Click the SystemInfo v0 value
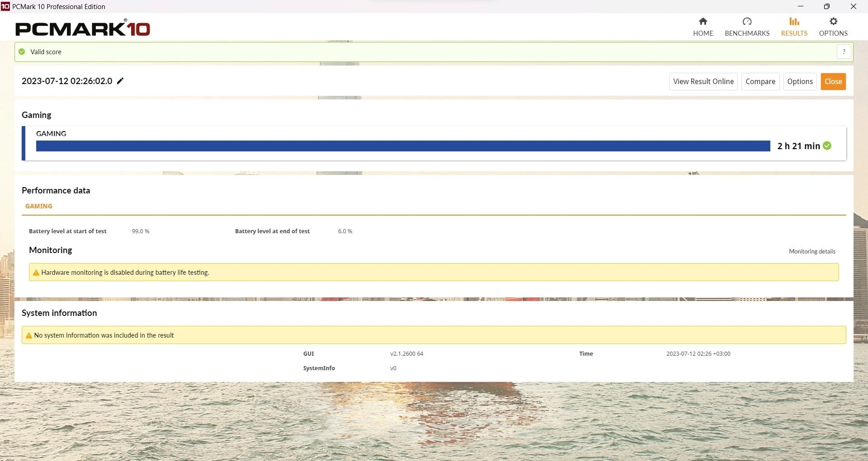Image resolution: width=868 pixels, height=461 pixels. pos(393,368)
